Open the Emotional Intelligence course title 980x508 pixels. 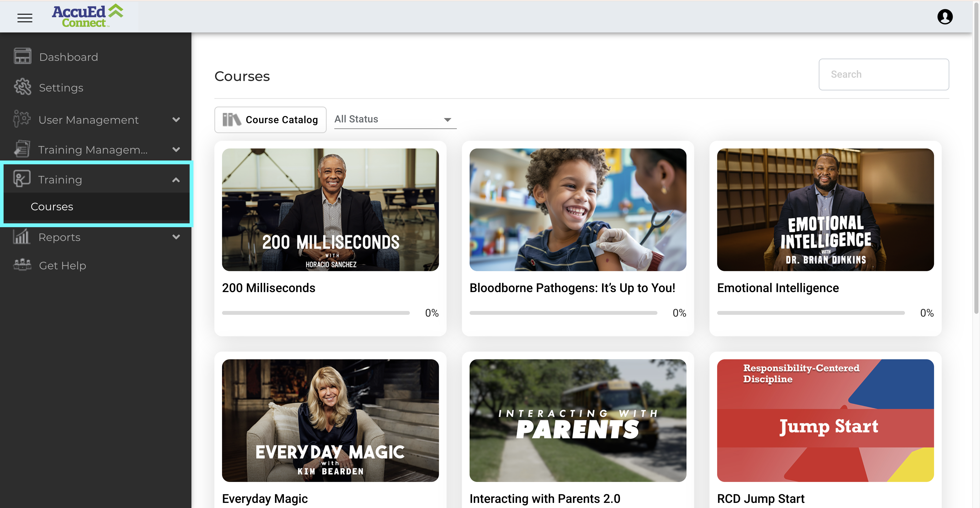point(778,287)
